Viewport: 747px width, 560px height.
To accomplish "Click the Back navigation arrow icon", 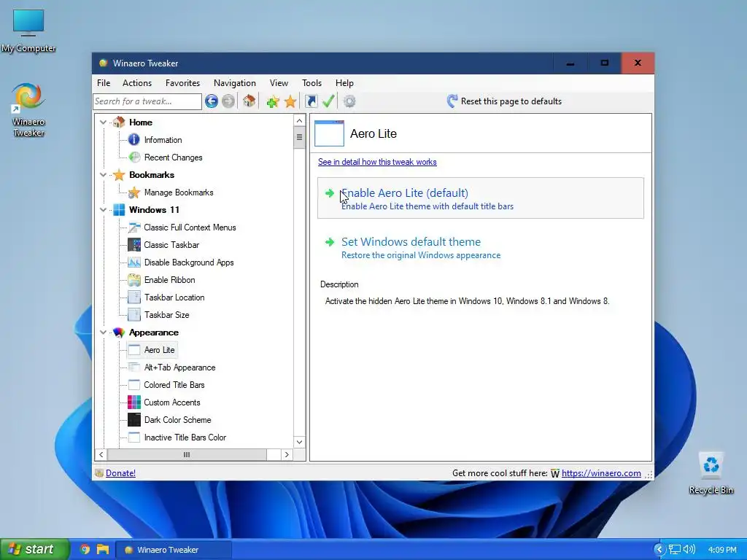I will coord(212,101).
